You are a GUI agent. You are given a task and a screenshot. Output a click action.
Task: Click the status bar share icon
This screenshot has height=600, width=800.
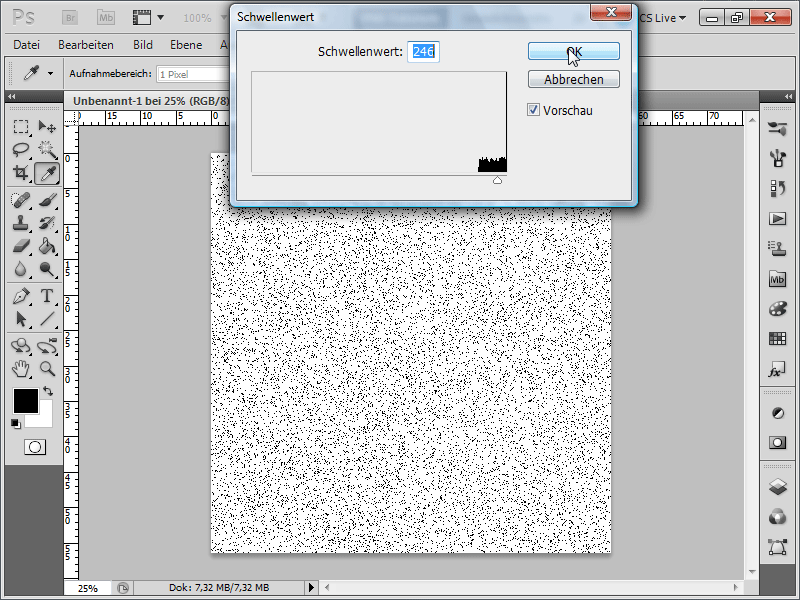(123, 588)
